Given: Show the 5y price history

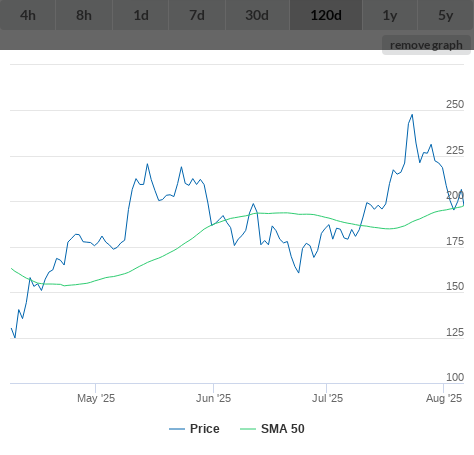Looking at the screenshot, I should point(446,15).
